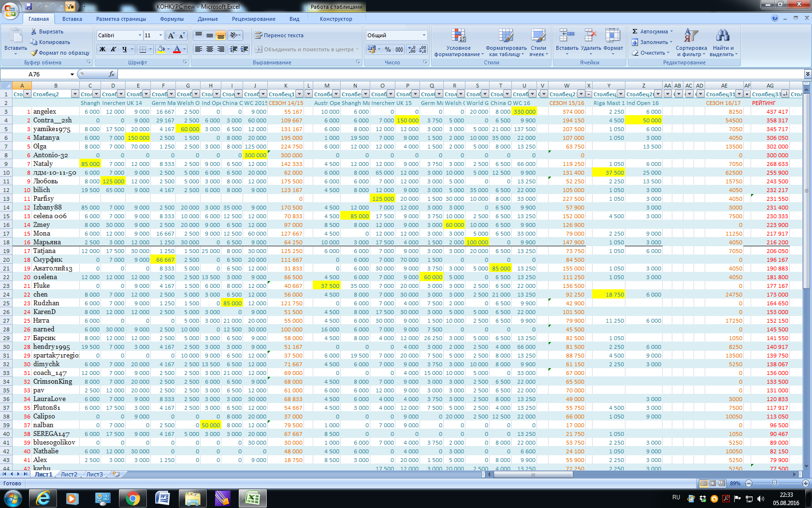Open the Calibri font name dropdown

pyautogui.click(x=140, y=35)
